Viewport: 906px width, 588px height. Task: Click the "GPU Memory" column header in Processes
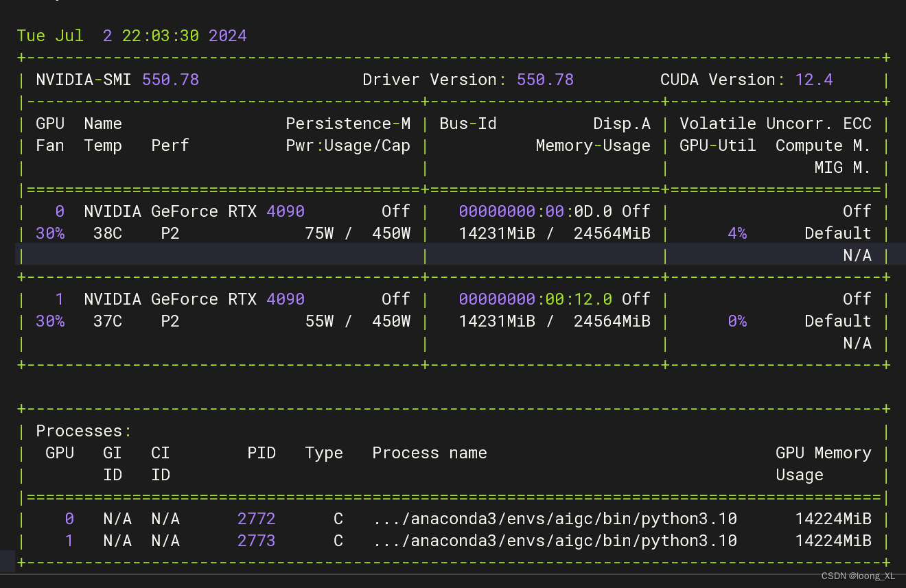pos(824,453)
